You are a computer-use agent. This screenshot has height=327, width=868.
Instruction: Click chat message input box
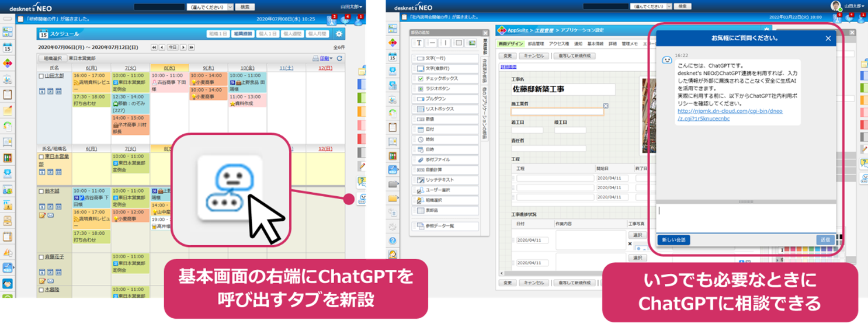pyautogui.click(x=745, y=218)
